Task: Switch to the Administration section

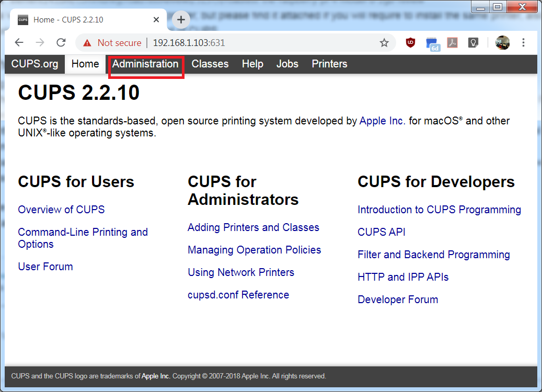Action: tap(145, 64)
